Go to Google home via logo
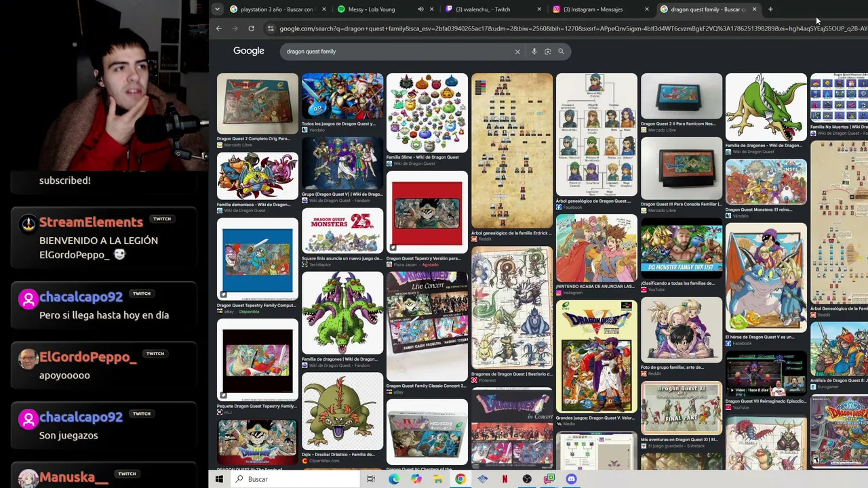Viewport: 868px width, 488px height. [x=249, y=52]
